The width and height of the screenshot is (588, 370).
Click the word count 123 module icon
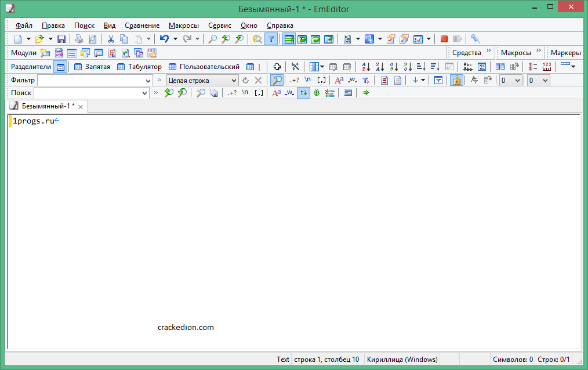point(151,53)
